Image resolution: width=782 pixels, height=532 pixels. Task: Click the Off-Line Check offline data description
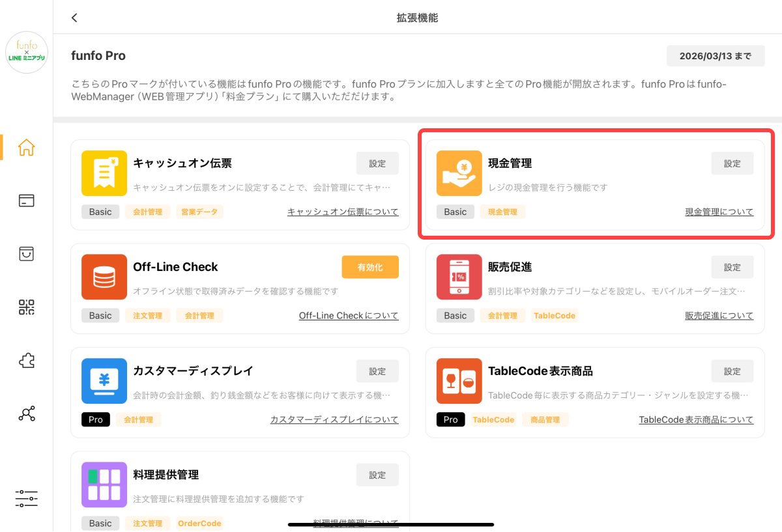coord(236,291)
